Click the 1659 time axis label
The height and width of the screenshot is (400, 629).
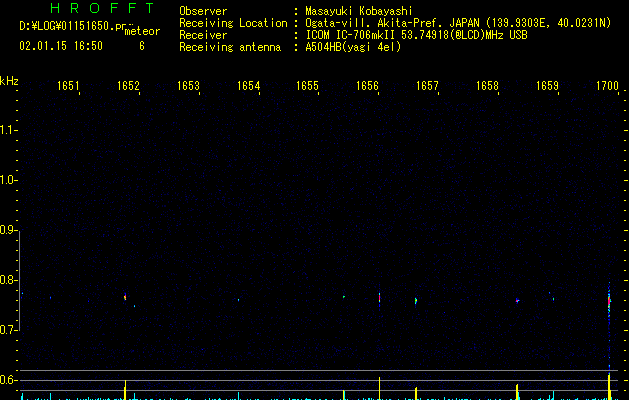(547, 85)
